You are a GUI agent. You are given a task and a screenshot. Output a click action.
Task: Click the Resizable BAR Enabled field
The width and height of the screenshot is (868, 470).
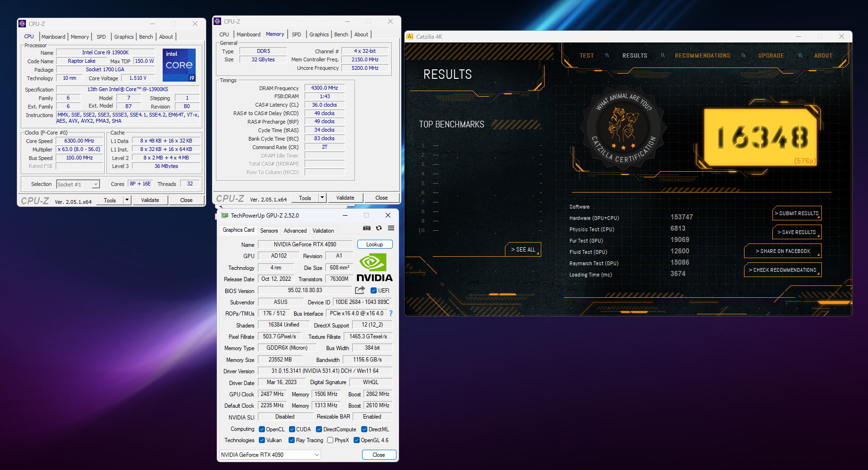372,417
